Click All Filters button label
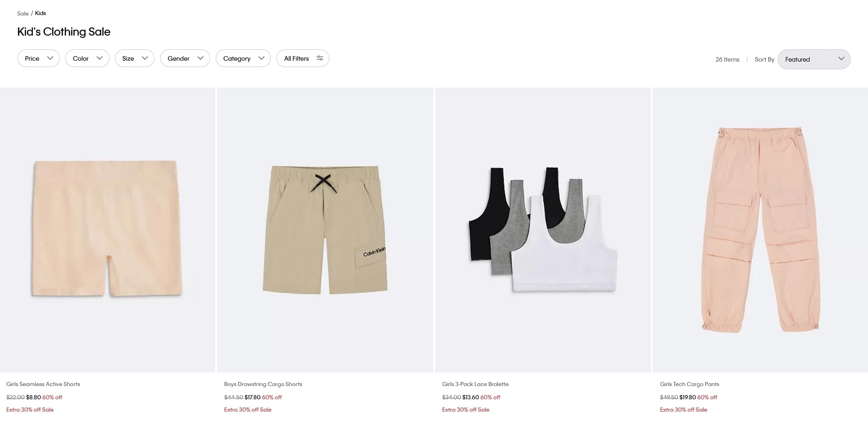Image resolution: width=868 pixels, height=423 pixels. [x=296, y=58]
